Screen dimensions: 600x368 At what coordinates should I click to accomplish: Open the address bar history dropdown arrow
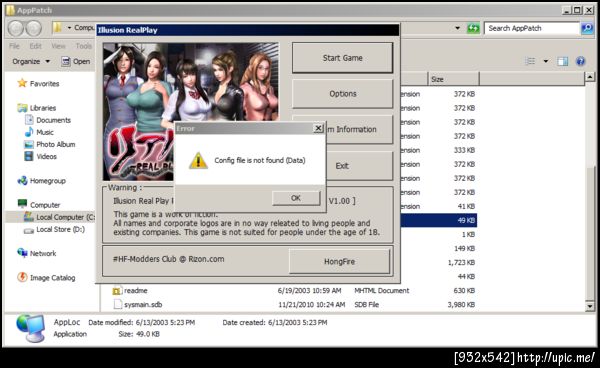pyautogui.click(x=457, y=28)
